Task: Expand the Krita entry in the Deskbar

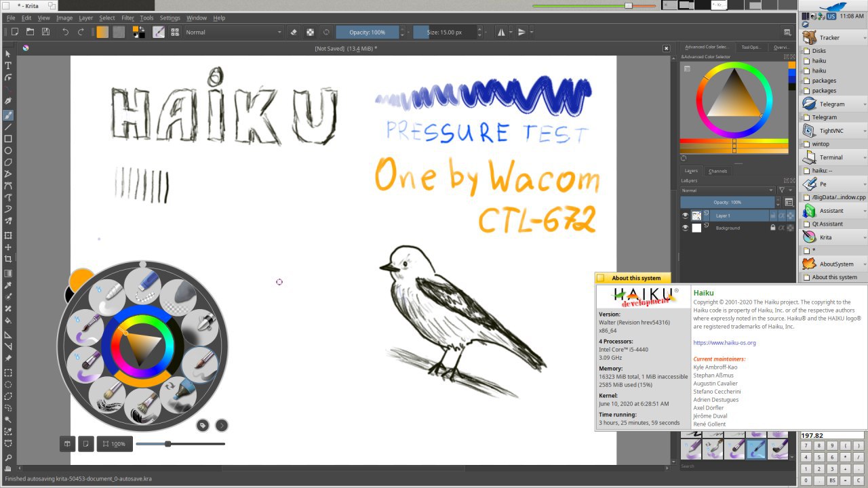Action: (865, 237)
